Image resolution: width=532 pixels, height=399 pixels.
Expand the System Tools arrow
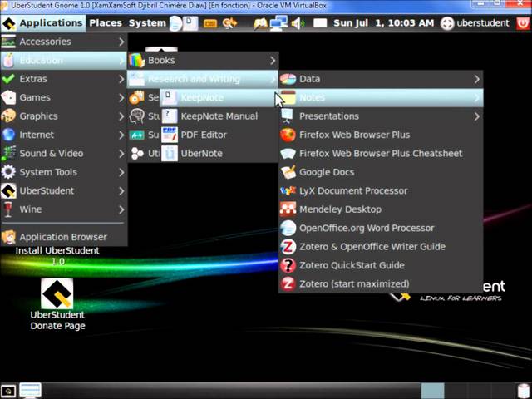tap(121, 172)
